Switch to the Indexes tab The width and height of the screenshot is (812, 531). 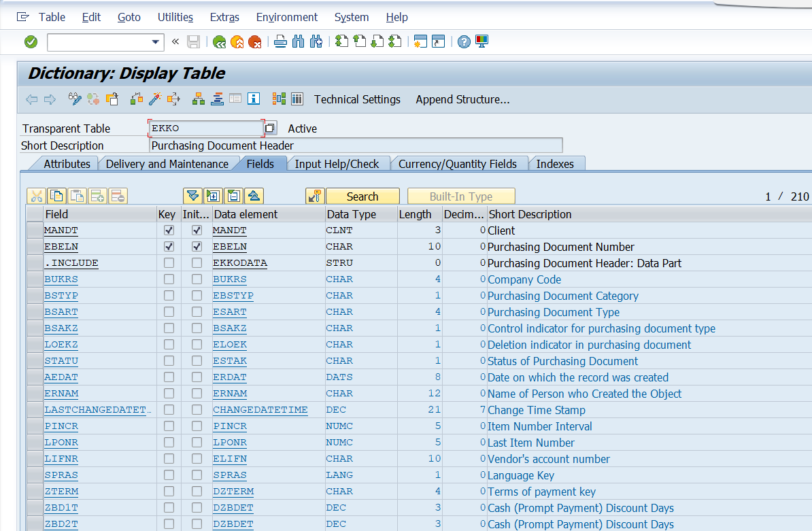555,164
